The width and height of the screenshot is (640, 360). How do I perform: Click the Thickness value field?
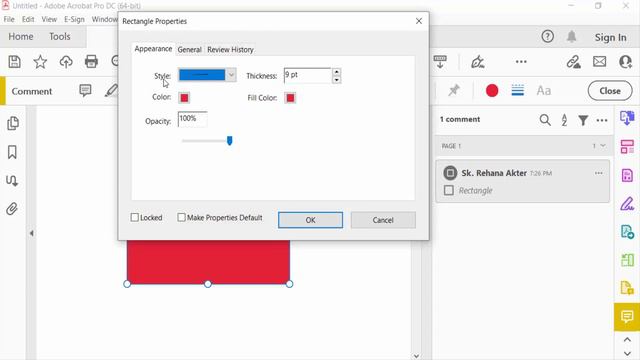pos(307,76)
